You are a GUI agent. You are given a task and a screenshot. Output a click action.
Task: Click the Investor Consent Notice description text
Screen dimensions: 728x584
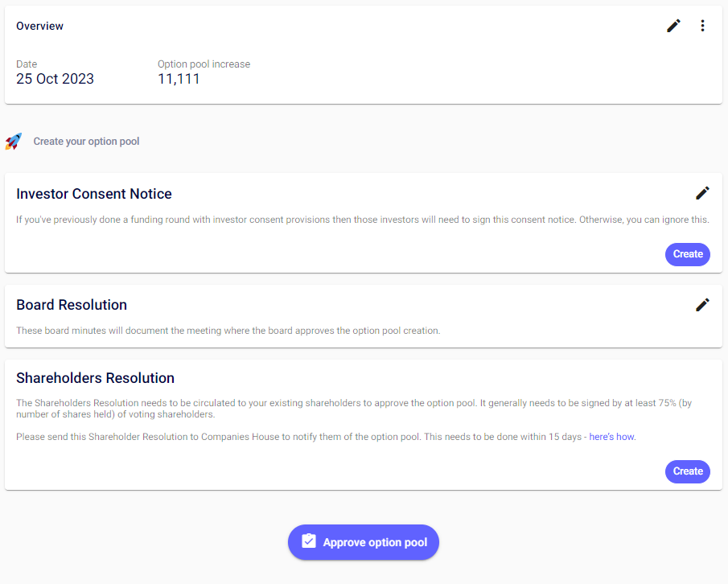(362, 220)
